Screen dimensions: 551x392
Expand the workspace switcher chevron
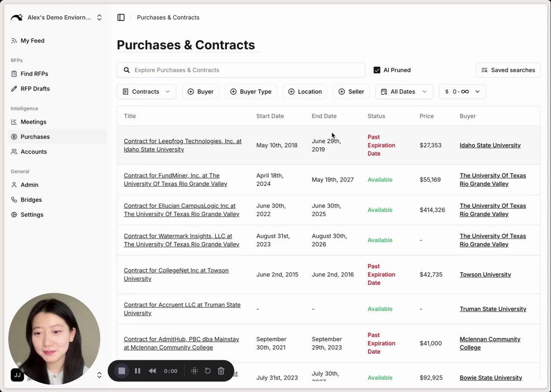[x=99, y=18]
